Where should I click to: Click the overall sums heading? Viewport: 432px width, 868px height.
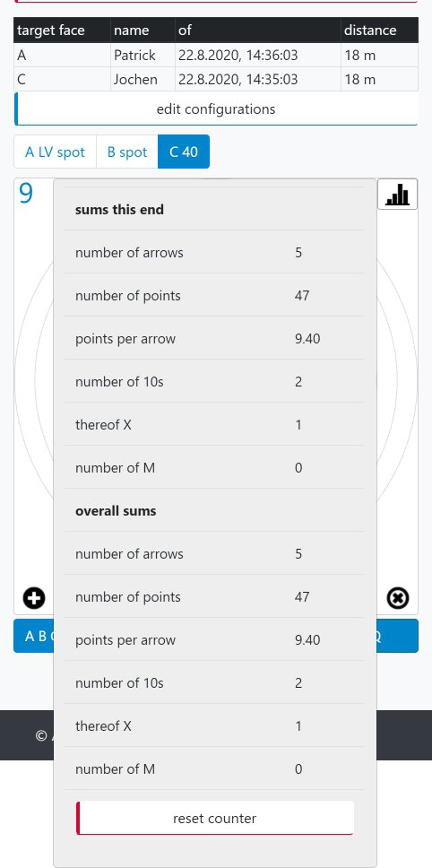point(116,511)
